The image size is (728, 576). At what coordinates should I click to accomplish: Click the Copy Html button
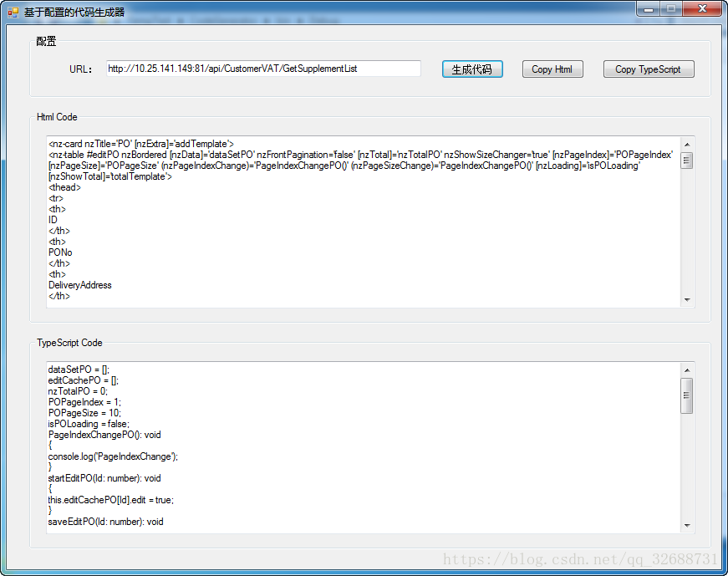click(552, 69)
